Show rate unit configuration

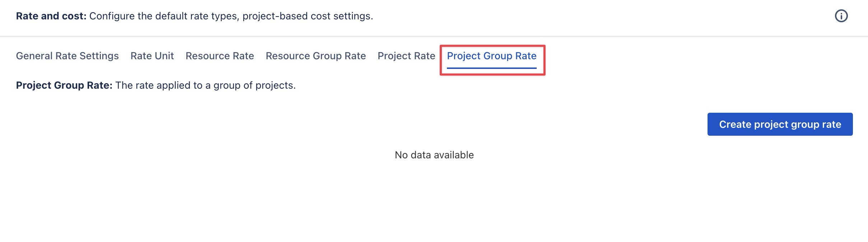(x=152, y=56)
